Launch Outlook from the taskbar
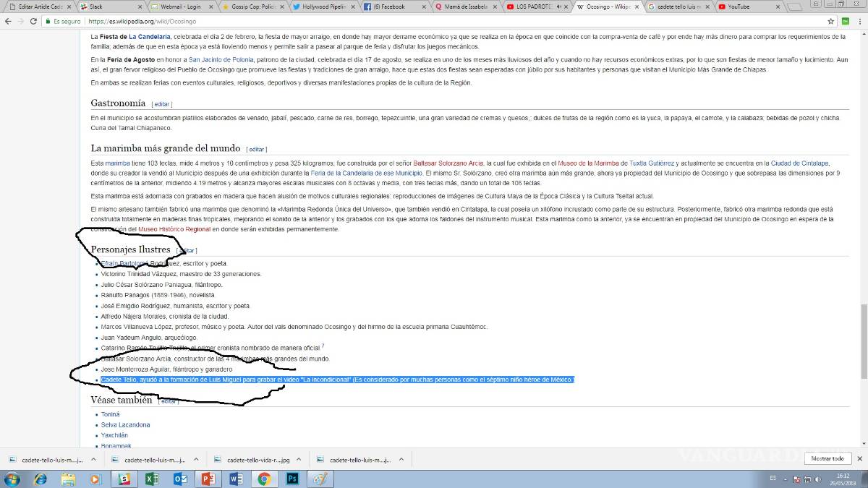This screenshot has height=488, width=868. click(180, 479)
